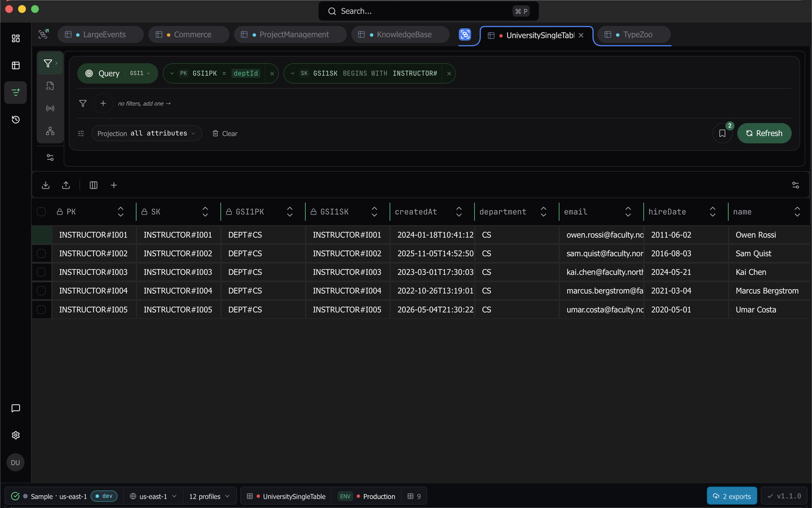Close the UniversitySingleTable tab
The width and height of the screenshot is (812, 508).
(581, 35)
